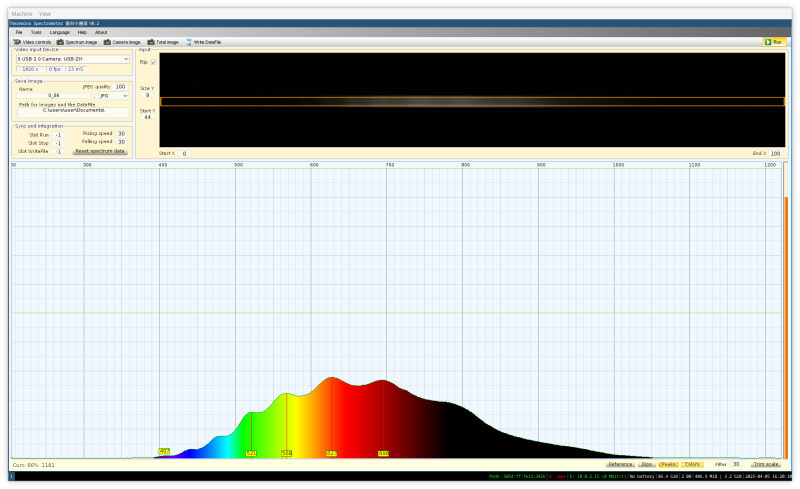
Task: Expand the USB 2.0 Camera device dropdown
Action: click(x=72, y=59)
